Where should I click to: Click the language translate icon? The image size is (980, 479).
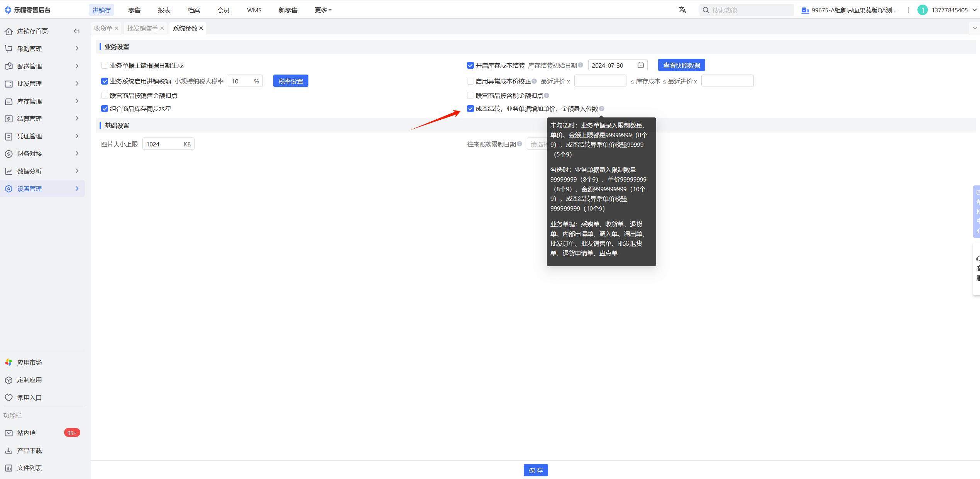pos(682,10)
